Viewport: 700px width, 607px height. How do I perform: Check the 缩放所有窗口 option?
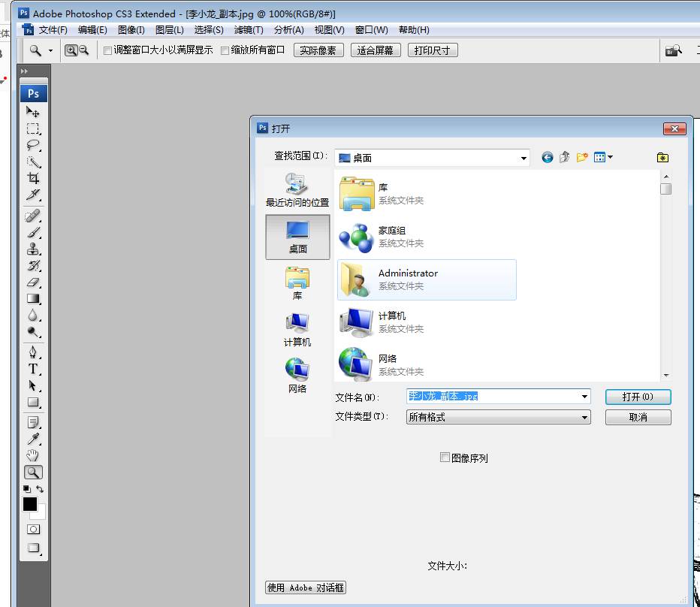pos(225,50)
